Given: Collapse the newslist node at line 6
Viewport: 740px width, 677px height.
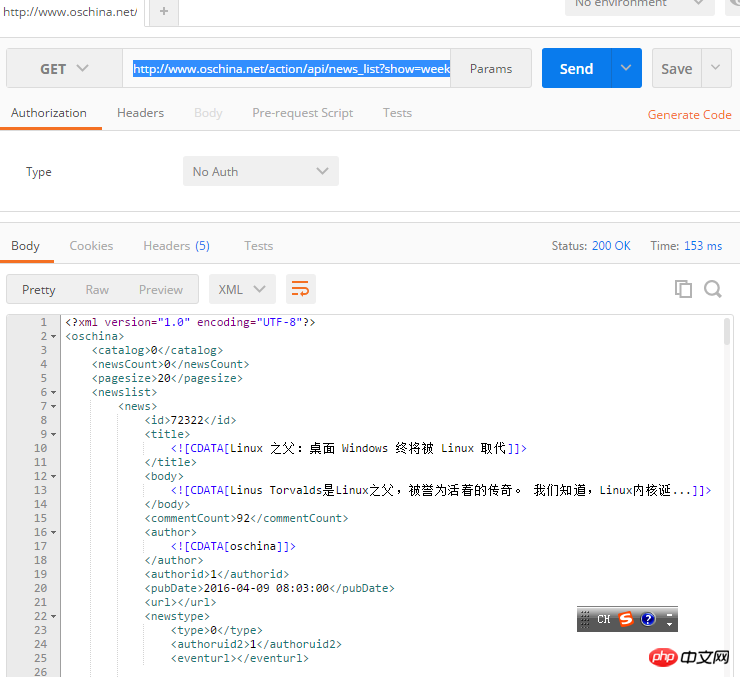Looking at the screenshot, I should 53,393.
